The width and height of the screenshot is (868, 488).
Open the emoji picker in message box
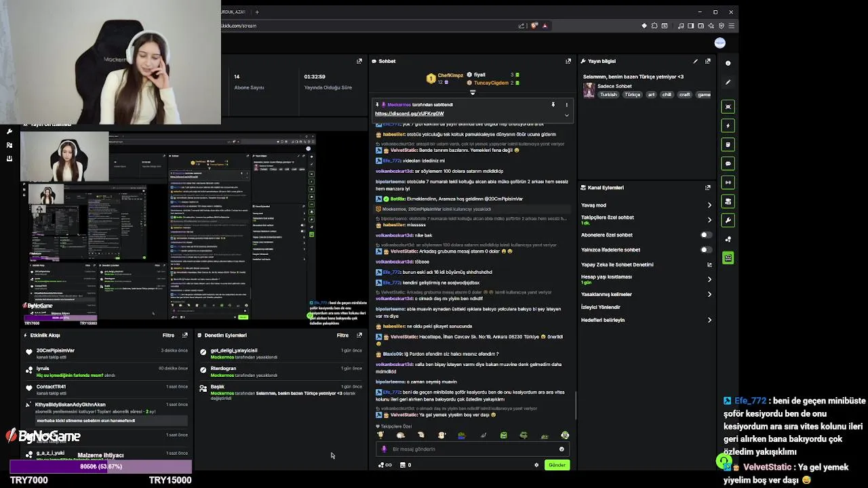[561, 449]
